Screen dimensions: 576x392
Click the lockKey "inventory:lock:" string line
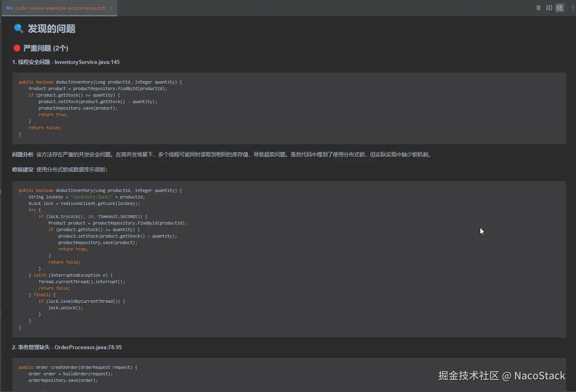(87, 197)
